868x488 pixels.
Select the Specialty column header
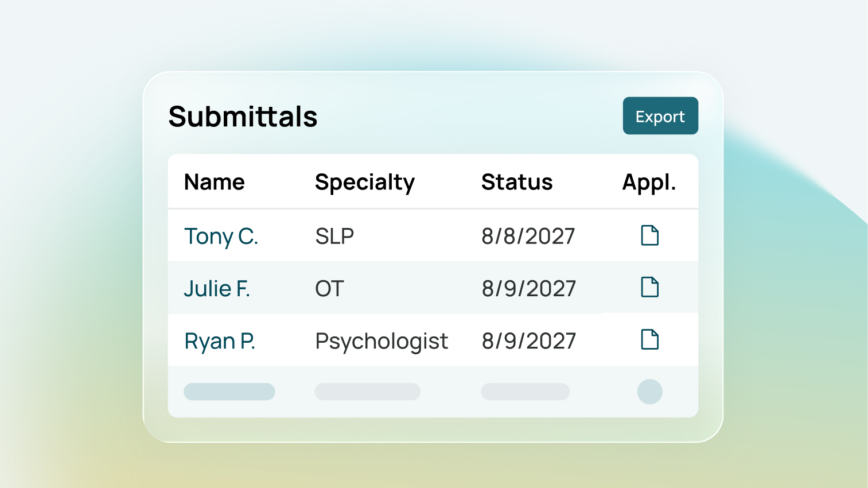tap(365, 183)
